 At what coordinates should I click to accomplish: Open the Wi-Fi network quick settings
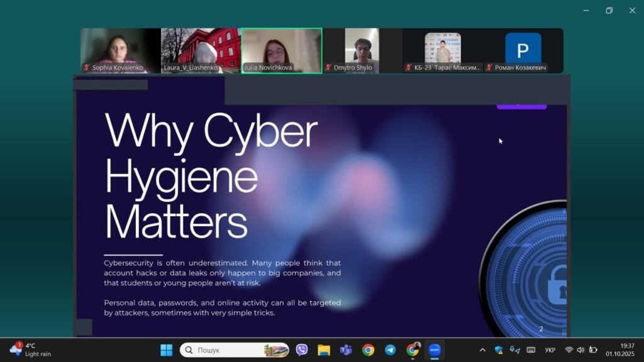pyautogui.click(x=569, y=350)
